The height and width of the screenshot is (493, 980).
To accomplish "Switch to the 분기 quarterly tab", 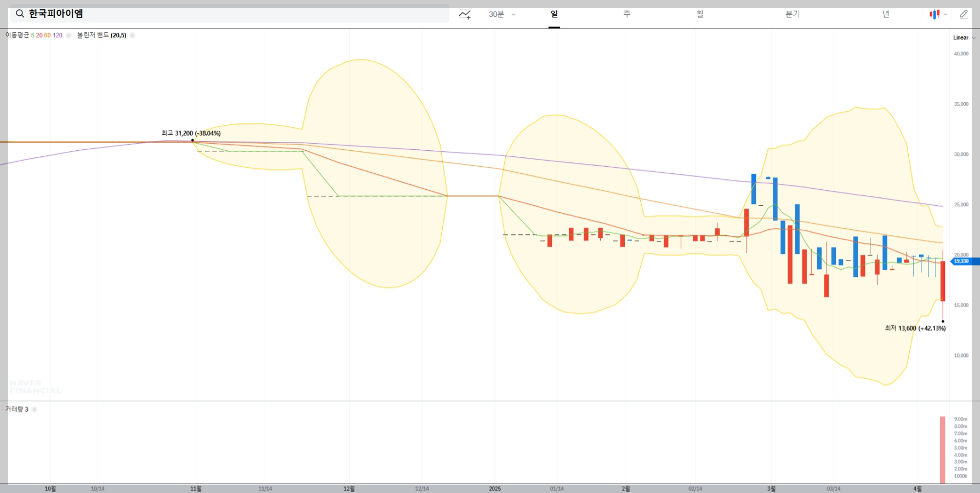I will click(x=793, y=14).
